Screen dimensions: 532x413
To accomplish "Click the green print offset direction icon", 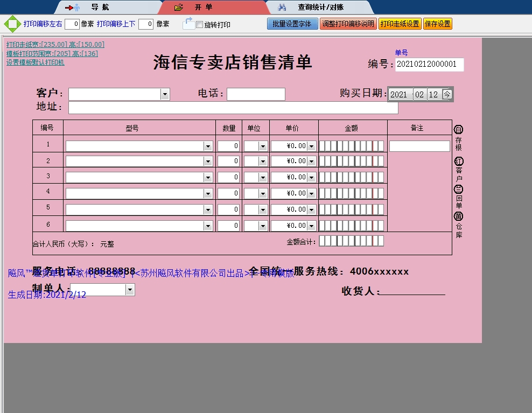I will point(11,24).
